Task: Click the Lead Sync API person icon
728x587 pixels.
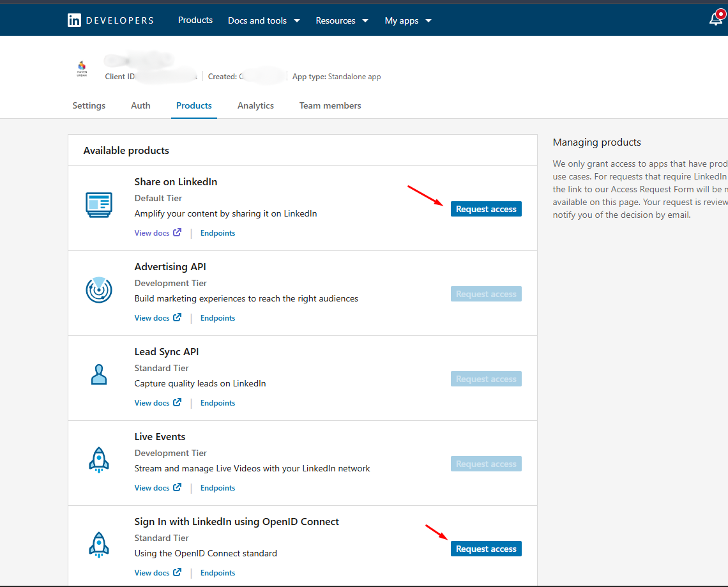Action: (x=99, y=375)
